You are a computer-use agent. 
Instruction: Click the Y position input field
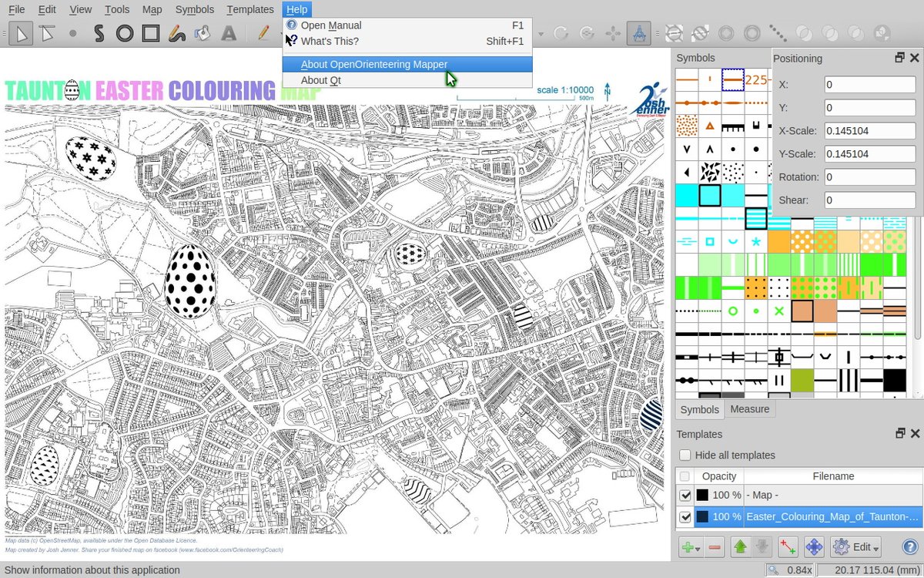point(869,108)
